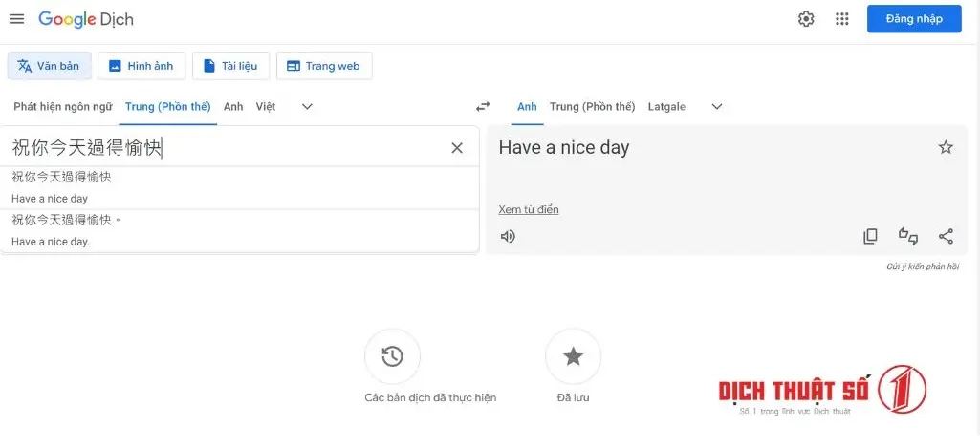Viewport: 980px width, 448px height.
Task: Open saved translations star circle
Action: coord(573,356)
